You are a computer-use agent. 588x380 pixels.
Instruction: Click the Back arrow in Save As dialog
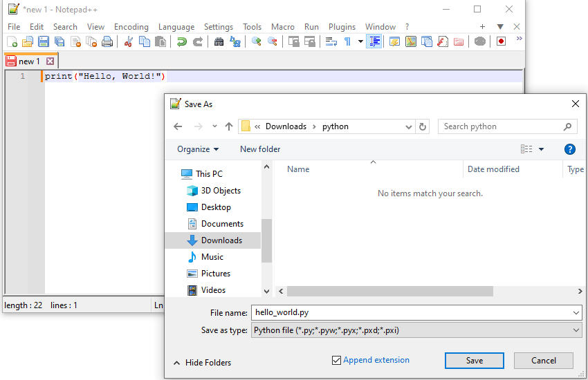click(178, 126)
